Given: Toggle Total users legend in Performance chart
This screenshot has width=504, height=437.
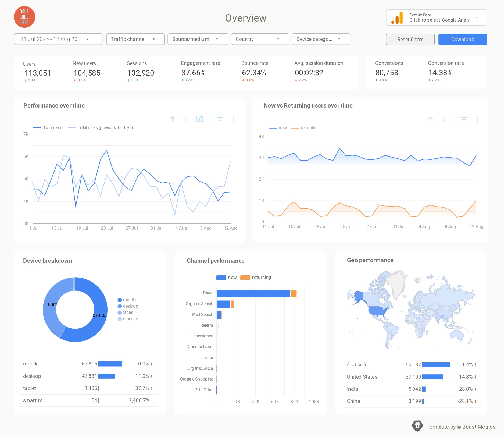Looking at the screenshot, I should click(x=48, y=127).
